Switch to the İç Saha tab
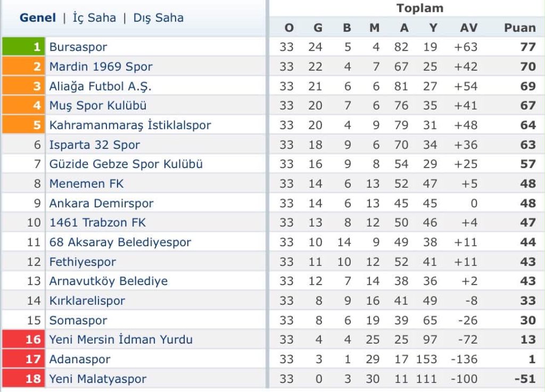This screenshot has width=545, height=392. 94,18
